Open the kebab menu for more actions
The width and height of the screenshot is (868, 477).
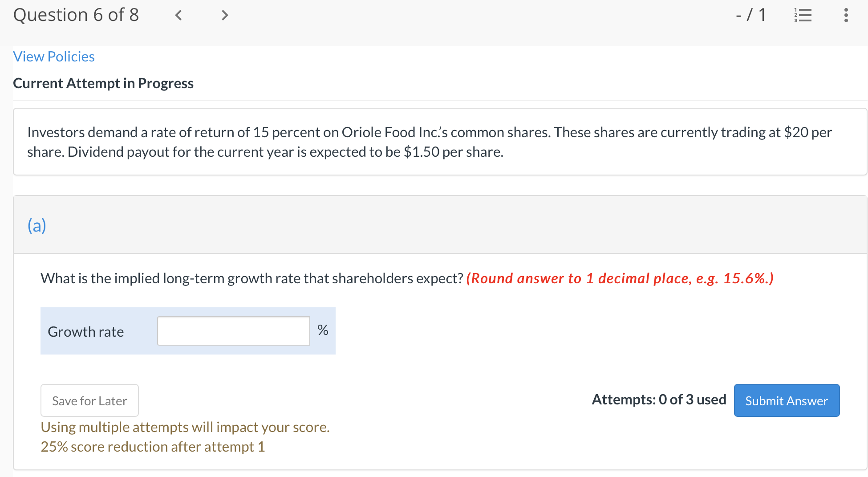click(x=845, y=15)
